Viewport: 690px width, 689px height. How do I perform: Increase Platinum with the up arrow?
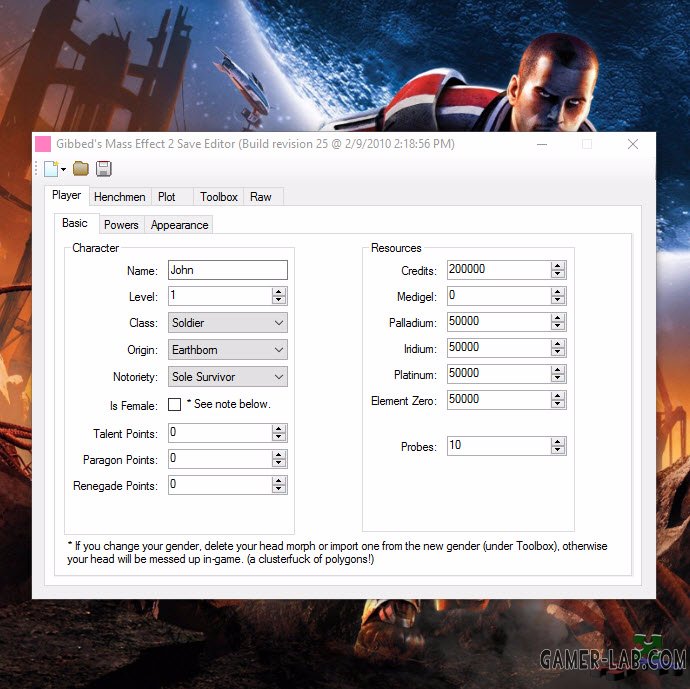(558, 370)
